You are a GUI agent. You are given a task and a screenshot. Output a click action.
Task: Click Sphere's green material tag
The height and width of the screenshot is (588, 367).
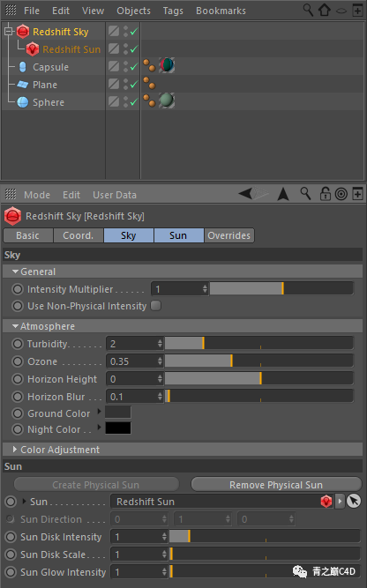coord(167,100)
